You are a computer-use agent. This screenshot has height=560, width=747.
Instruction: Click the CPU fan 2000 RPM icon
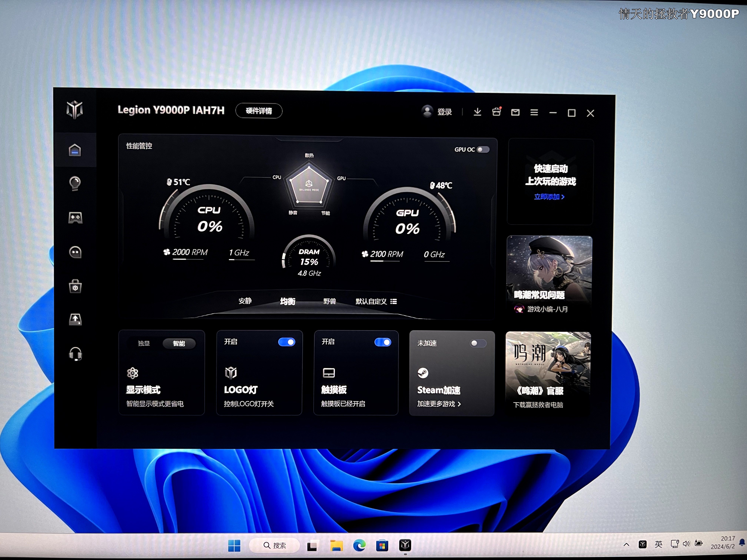(167, 252)
